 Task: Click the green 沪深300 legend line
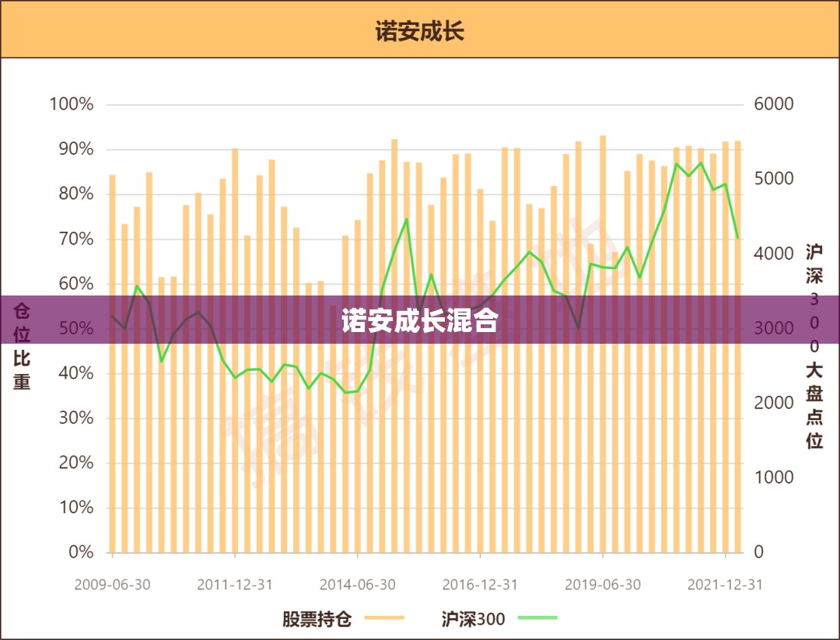[538, 618]
